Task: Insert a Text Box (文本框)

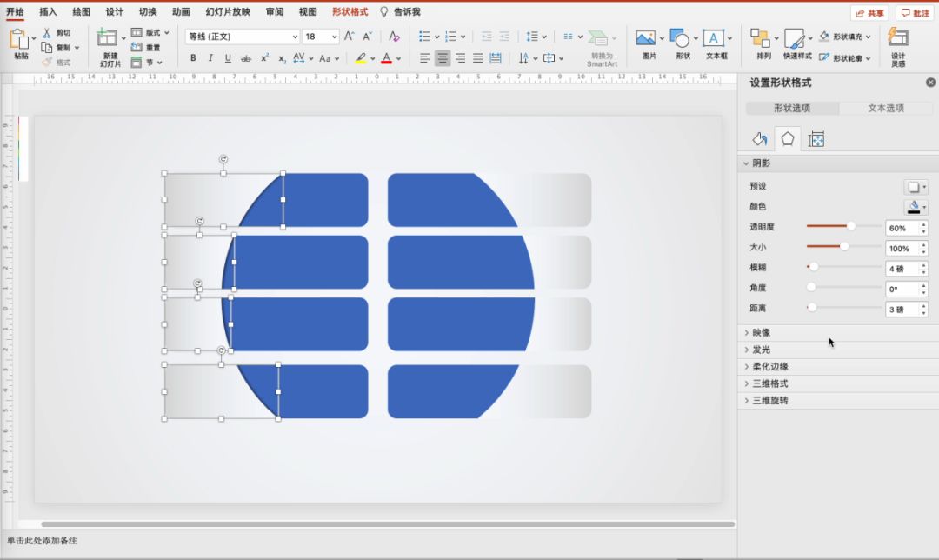Action: coord(713,37)
